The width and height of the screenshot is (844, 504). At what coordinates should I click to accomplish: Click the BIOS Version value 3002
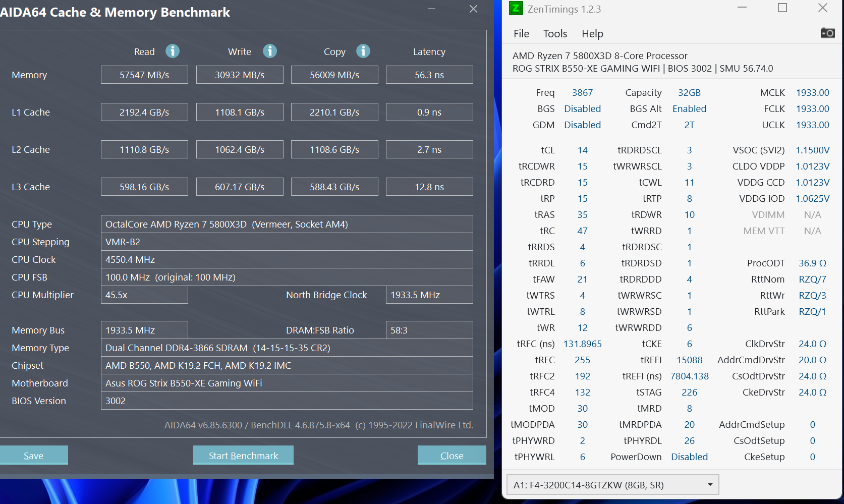coord(287,401)
